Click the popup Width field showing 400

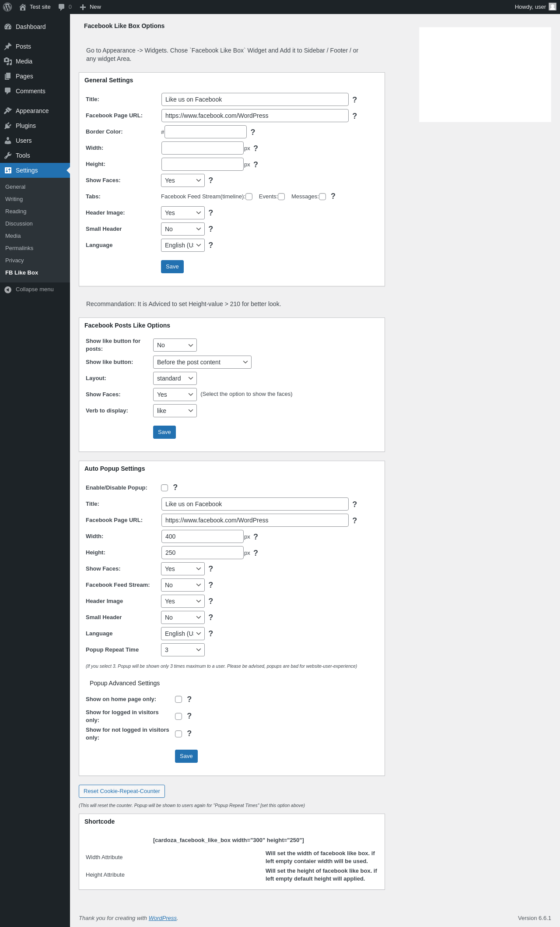point(202,536)
